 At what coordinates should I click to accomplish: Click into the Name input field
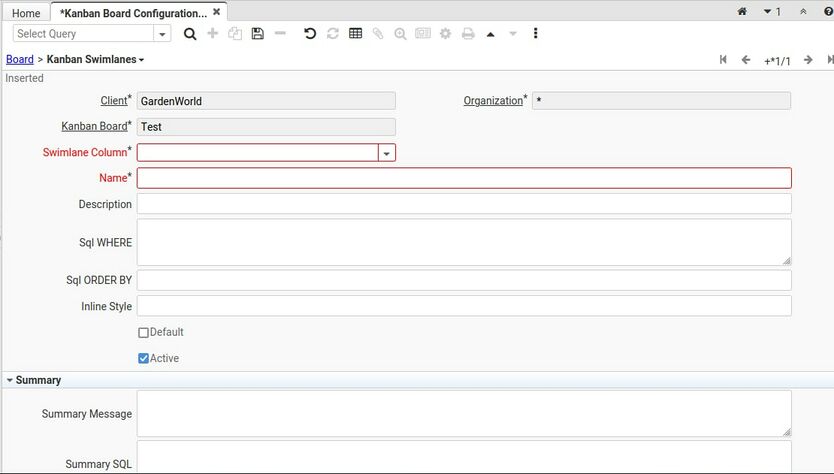[464, 178]
